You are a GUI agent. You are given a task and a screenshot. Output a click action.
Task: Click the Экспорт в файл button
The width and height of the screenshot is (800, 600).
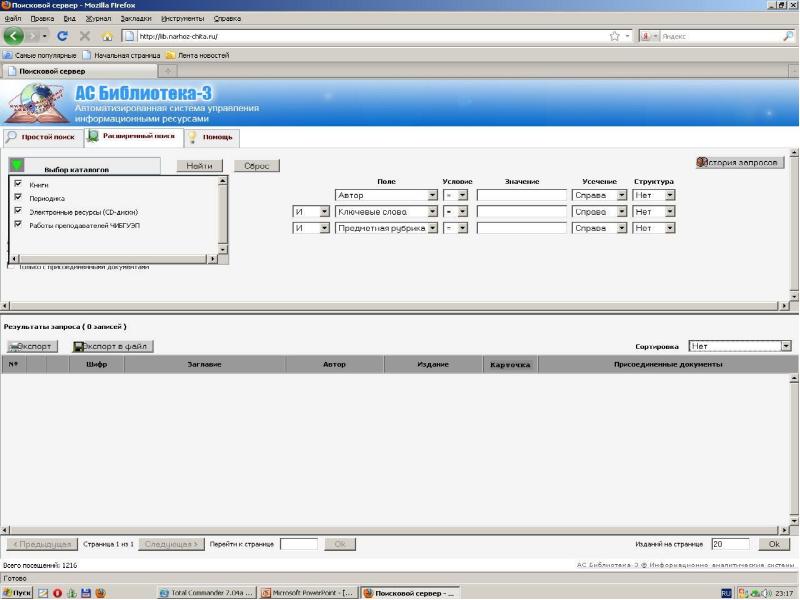tap(113, 346)
